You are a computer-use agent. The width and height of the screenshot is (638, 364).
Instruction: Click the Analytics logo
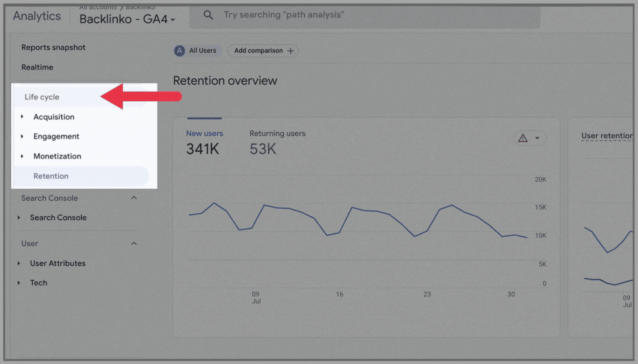36,16
